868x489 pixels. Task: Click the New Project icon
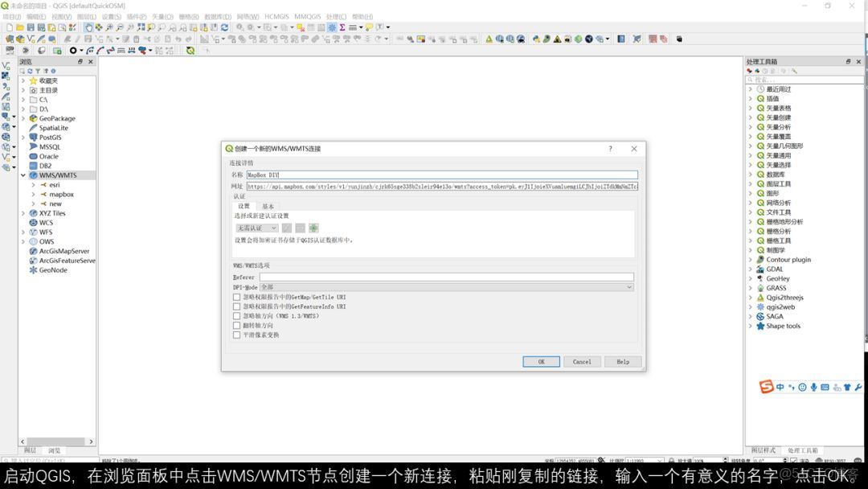pos(9,27)
